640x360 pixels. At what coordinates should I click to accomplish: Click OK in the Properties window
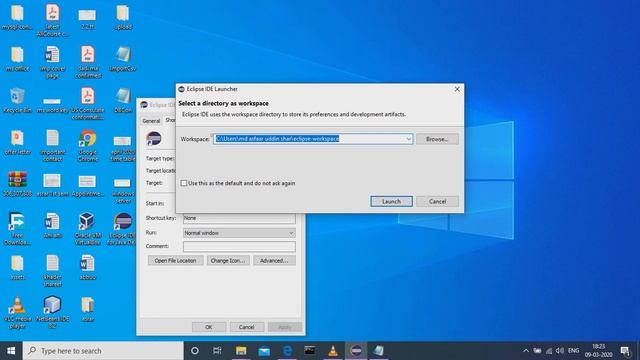(x=209, y=327)
